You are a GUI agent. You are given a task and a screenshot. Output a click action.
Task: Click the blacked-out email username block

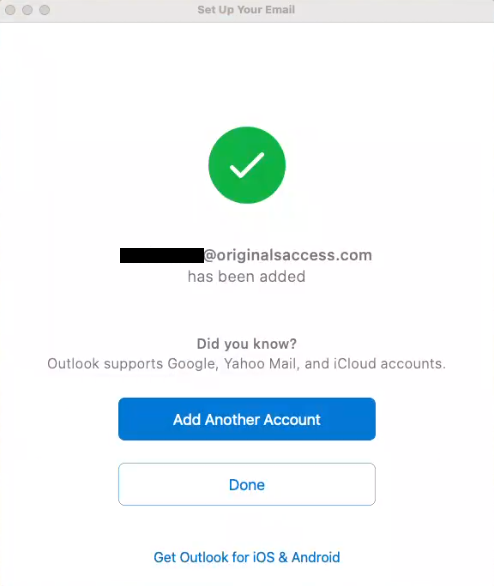coord(162,255)
